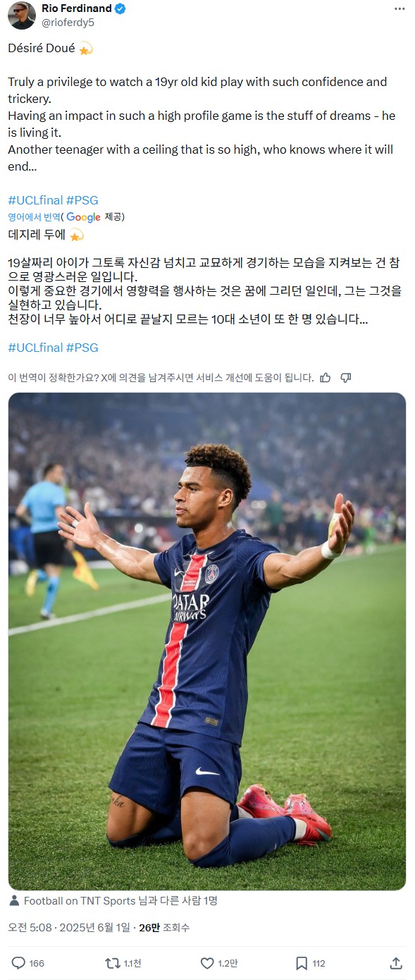Image resolution: width=415 pixels, height=980 pixels.
Task: Open the reply comment icon
Action: tap(18, 963)
